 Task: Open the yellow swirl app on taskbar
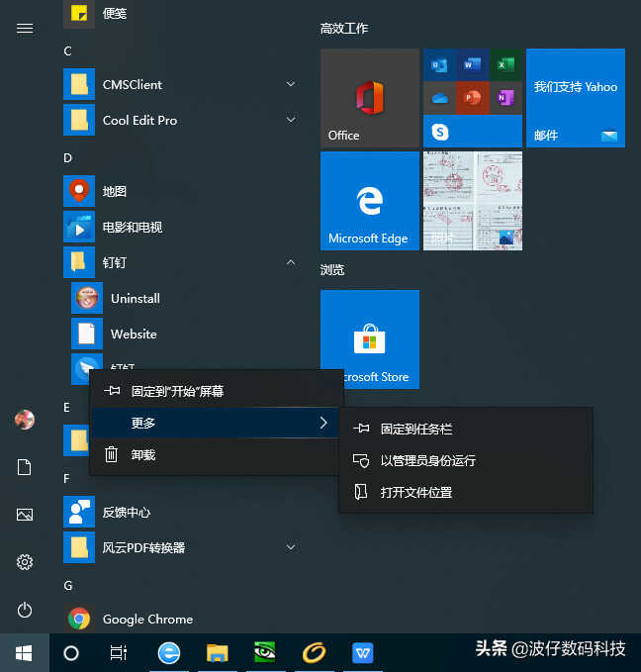pyautogui.click(x=315, y=653)
